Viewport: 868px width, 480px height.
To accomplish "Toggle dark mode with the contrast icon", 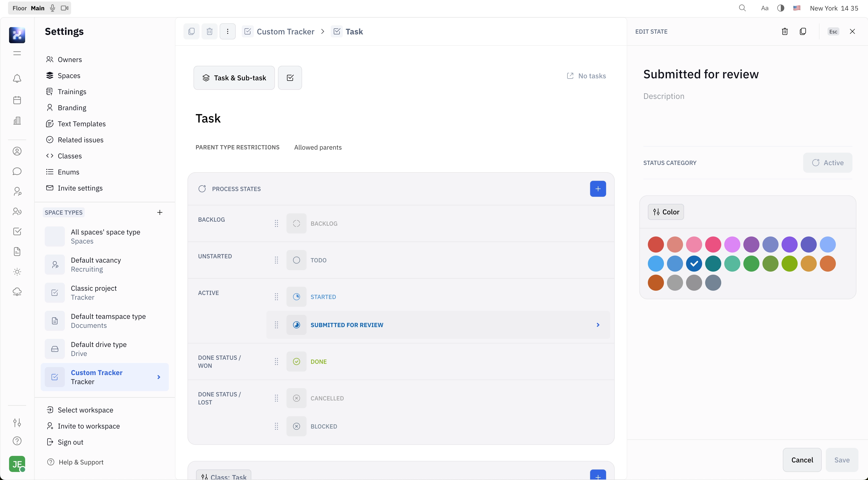I will pos(780,8).
